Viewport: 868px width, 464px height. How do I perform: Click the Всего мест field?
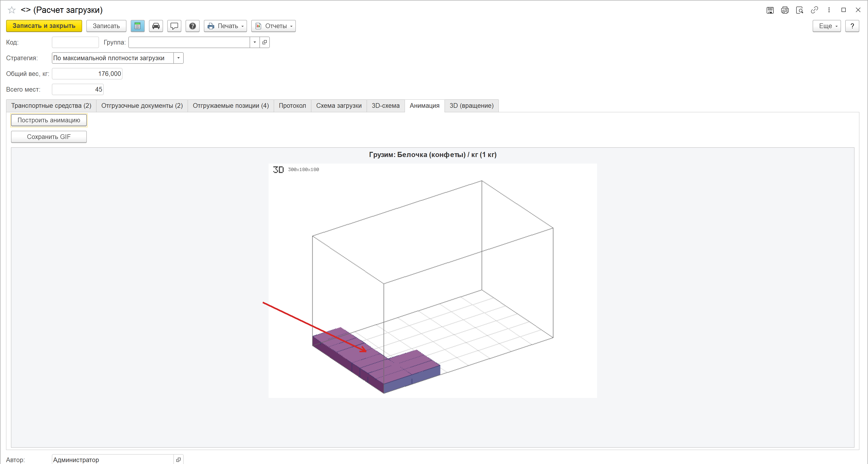pyautogui.click(x=77, y=90)
